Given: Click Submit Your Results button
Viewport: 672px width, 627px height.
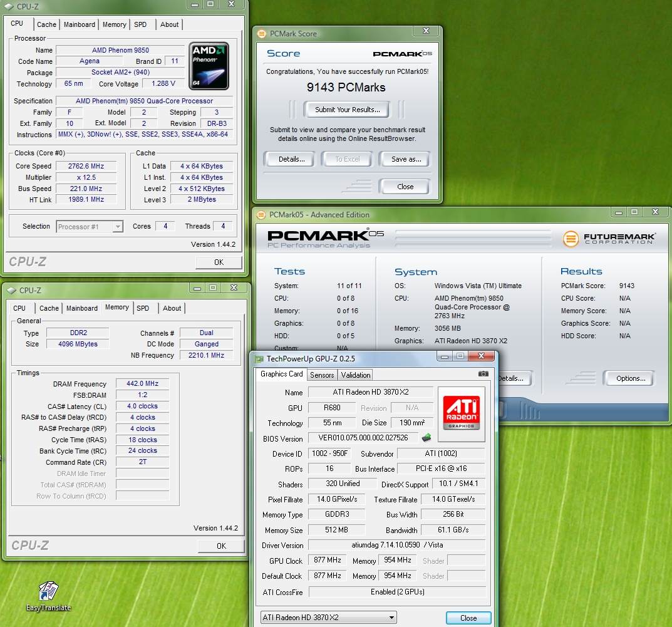Looking at the screenshot, I should (x=347, y=110).
